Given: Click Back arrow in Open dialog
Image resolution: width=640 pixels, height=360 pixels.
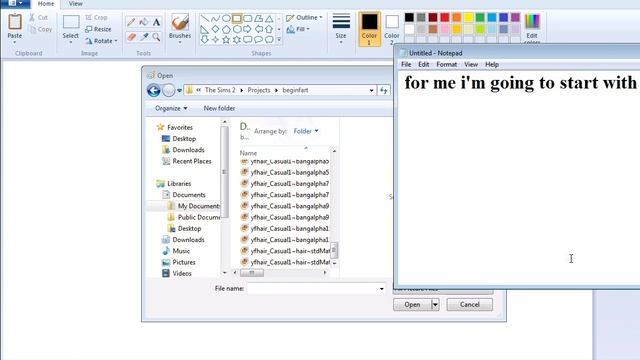Looking at the screenshot, I should coord(154,90).
